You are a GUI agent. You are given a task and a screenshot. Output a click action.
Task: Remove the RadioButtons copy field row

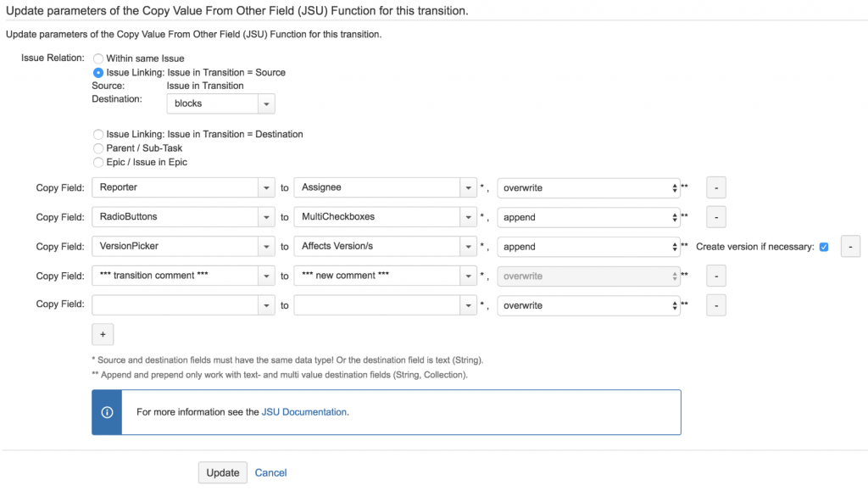click(715, 217)
